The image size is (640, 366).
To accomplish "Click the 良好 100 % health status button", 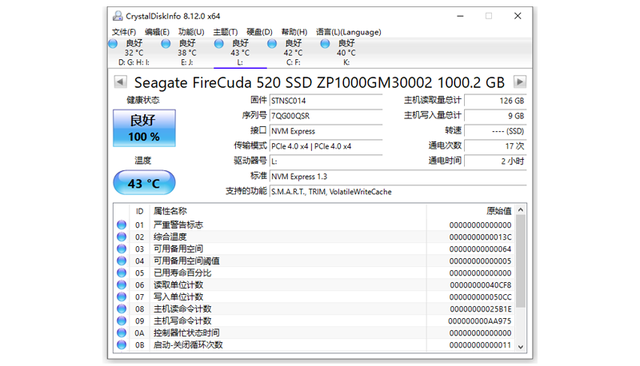I will 144,128.
